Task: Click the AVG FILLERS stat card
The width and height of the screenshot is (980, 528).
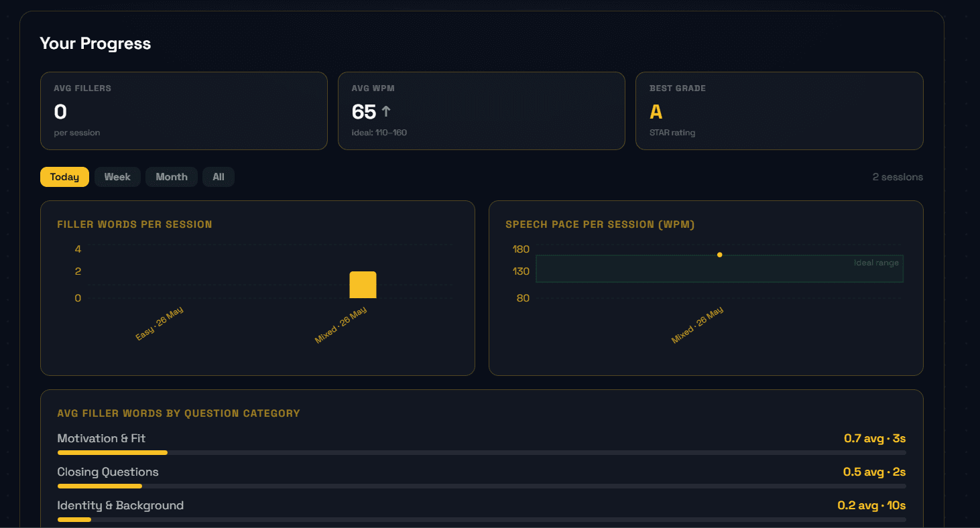Action: [x=184, y=111]
